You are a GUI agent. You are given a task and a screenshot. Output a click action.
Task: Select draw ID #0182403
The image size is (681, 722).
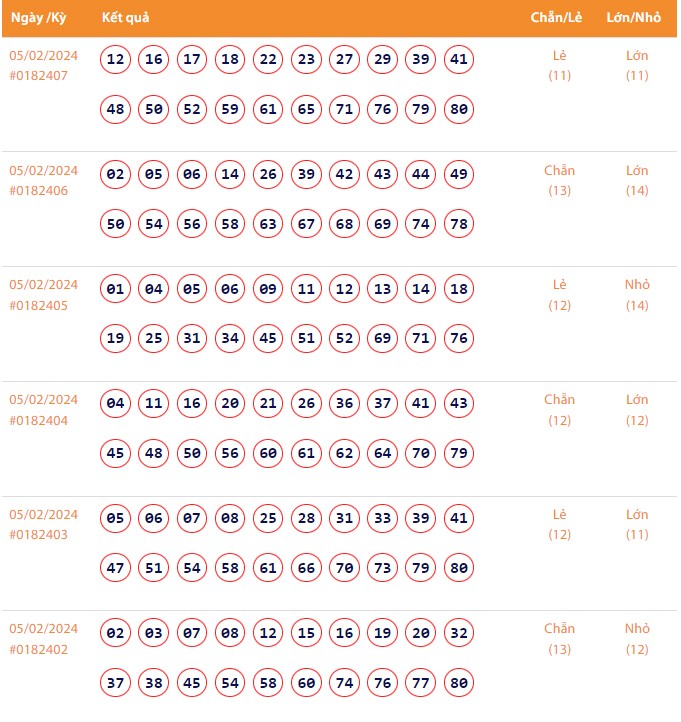tap(38, 535)
